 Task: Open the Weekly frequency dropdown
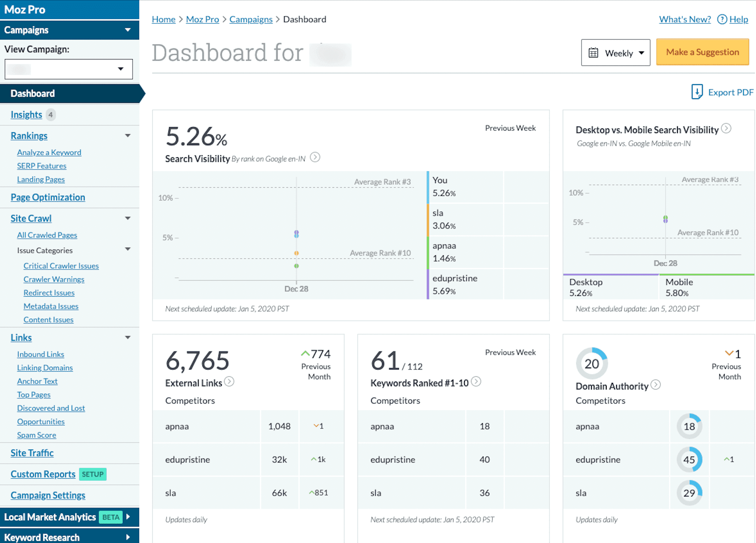coord(642,53)
